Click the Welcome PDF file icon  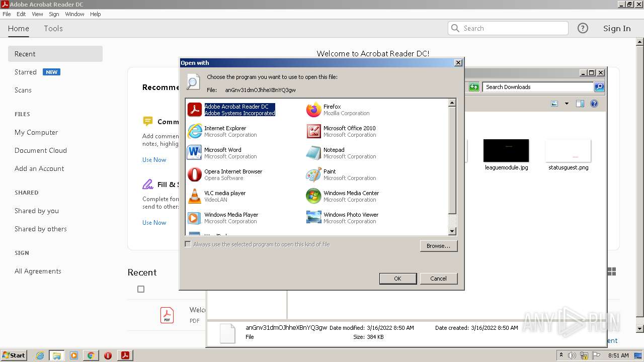pos(167,315)
